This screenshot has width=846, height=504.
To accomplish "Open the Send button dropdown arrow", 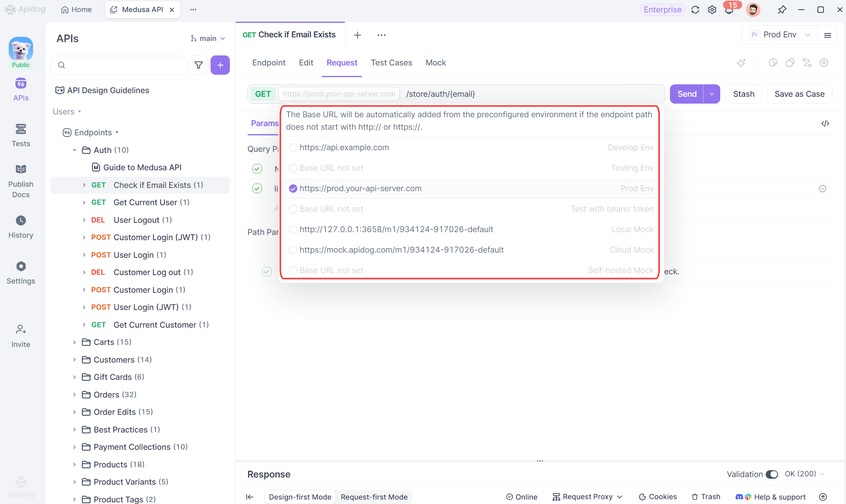I will [712, 94].
